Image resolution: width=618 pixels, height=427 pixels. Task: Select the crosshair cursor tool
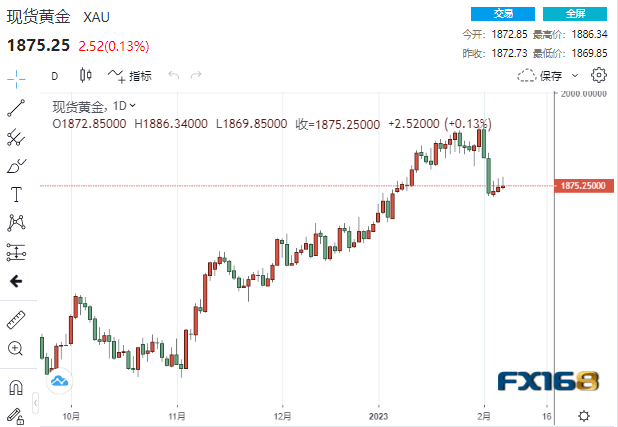coord(16,77)
